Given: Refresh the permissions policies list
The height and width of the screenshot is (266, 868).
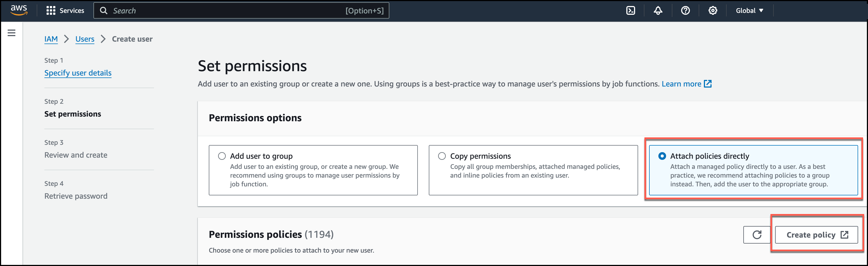Looking at the screenshot, I should (x=756, y=235).
